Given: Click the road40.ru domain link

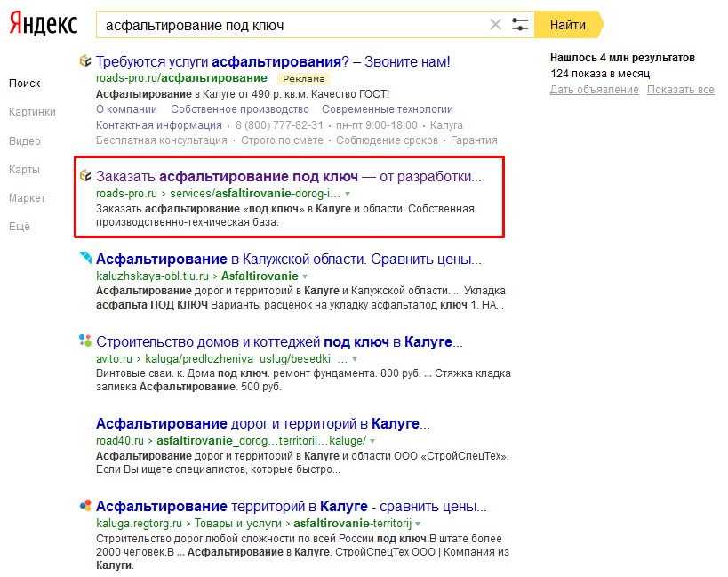Looking at the screenshot, I should click(x=120, y=440).
